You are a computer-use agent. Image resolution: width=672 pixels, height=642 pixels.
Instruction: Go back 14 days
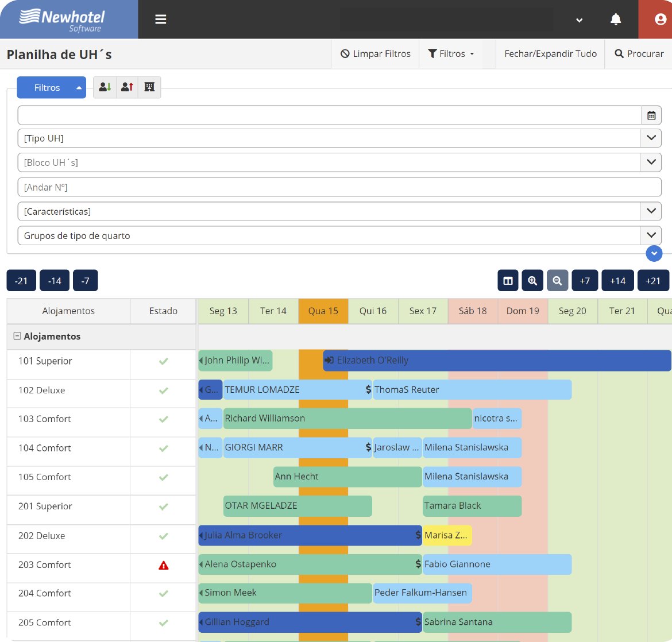[55, 281]
